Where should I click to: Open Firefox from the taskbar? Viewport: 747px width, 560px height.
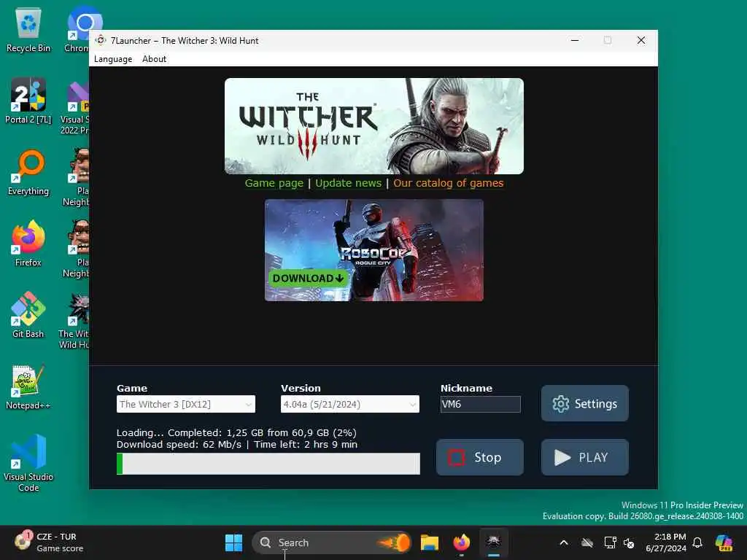click(461, 542)
